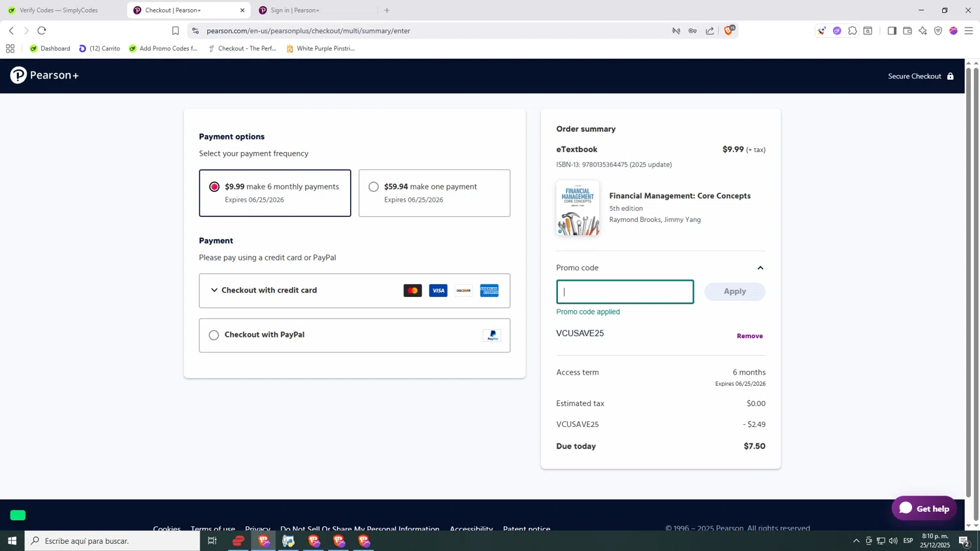
Task: Click the Mastercard card icon
Action: point(413,291)
